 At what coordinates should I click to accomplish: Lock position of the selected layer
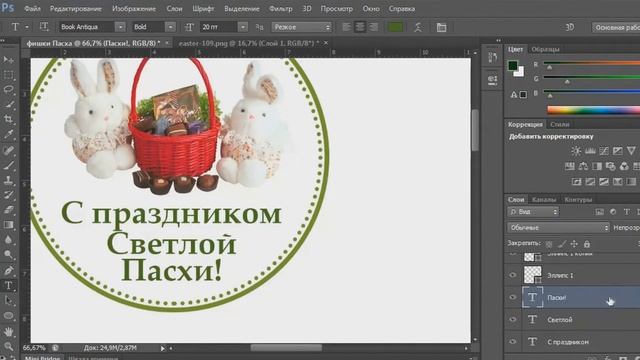pyautogui.click(x=574, y=244)
